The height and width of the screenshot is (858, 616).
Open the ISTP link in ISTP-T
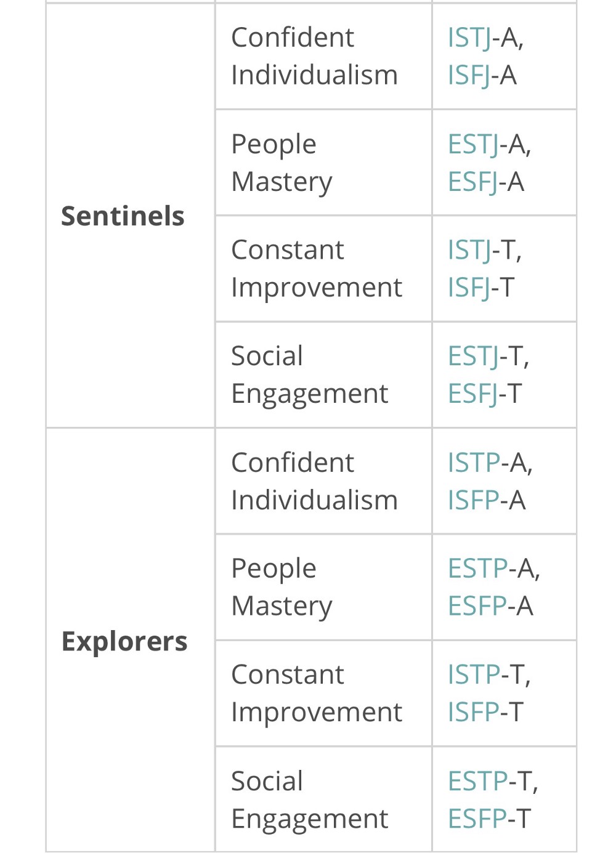[474, 674]
